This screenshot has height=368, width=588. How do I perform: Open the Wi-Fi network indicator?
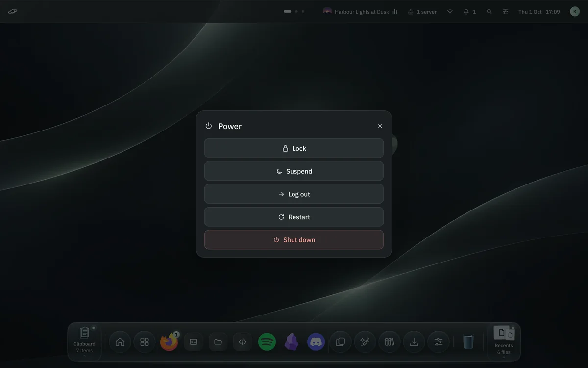[450, 12]
